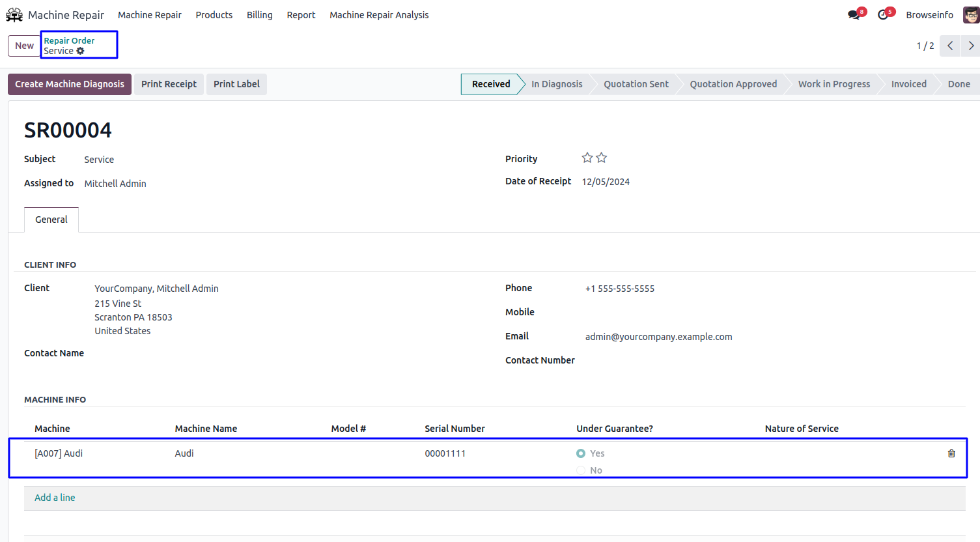Go to the next record arrow
The width and height of the screenshot is (980, 542).
click(971, 46)
